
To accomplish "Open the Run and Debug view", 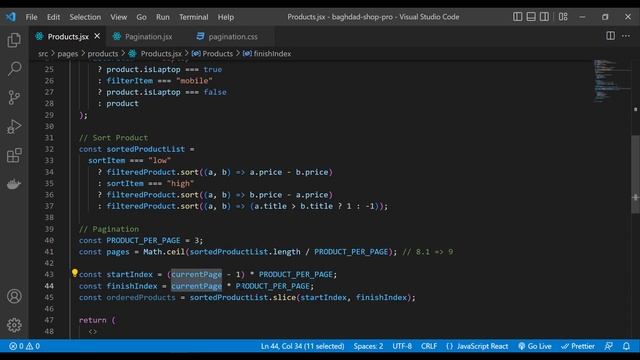I will [x=14, y=127].
